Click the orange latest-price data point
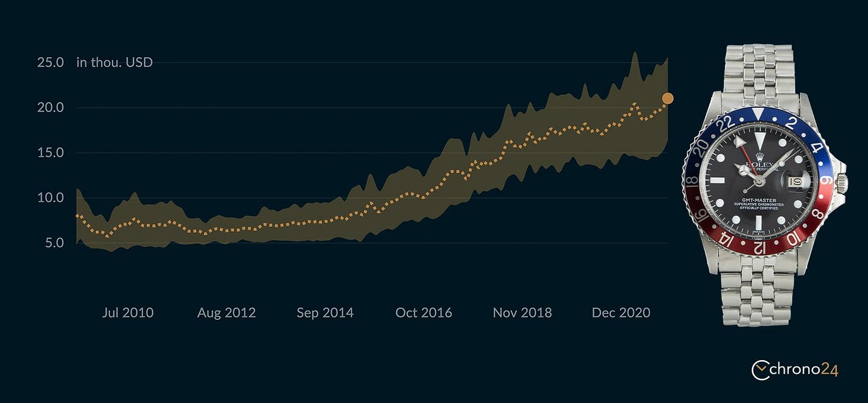The image size is (868, 403). point(668,98)
